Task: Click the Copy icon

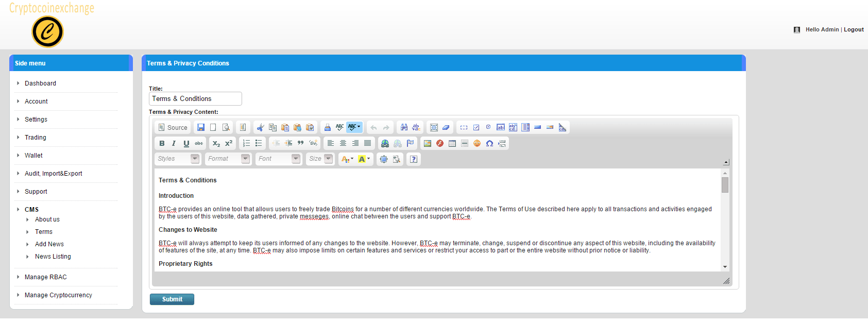Action: 273,127
